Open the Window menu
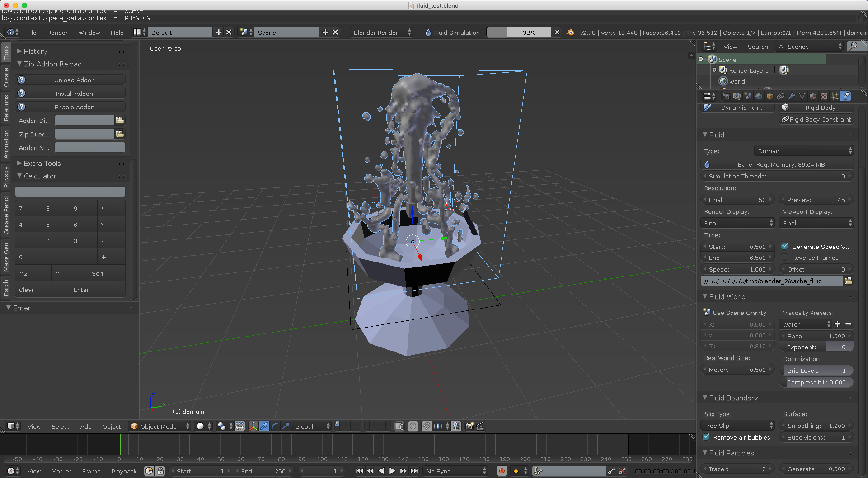The image size is (868, 478). click(x=89, y=33)
